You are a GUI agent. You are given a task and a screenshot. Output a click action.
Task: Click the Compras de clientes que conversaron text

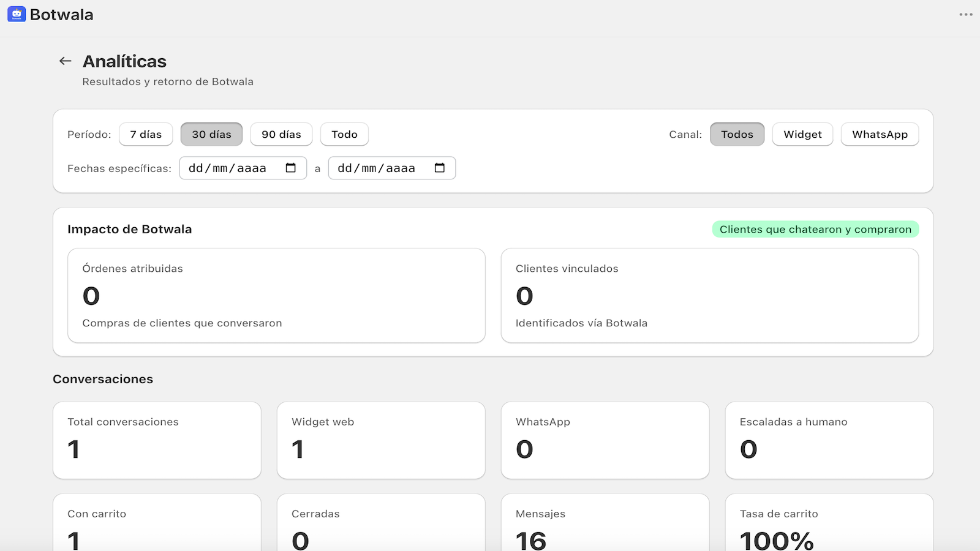click(182, 323)
